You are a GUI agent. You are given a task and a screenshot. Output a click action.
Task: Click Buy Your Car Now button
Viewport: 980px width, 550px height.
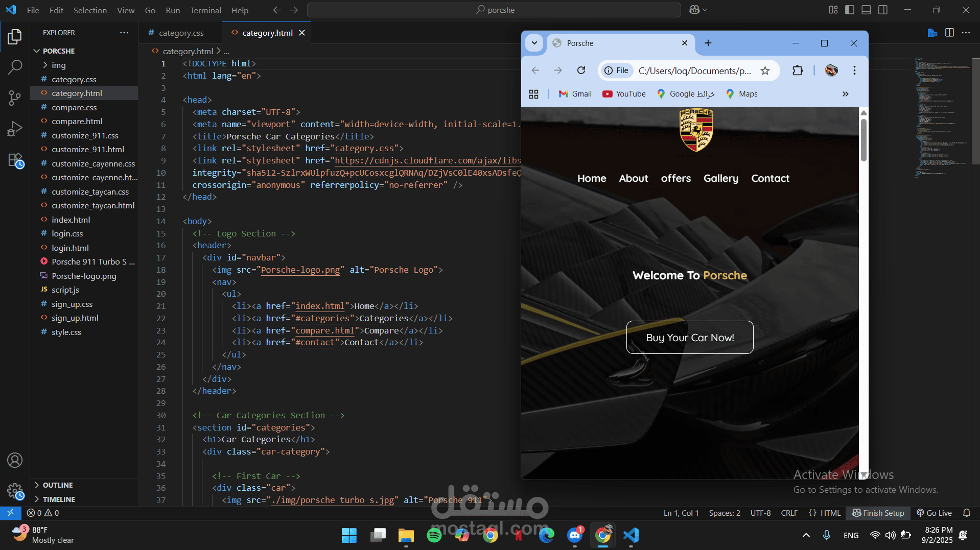tap(690, 337)
